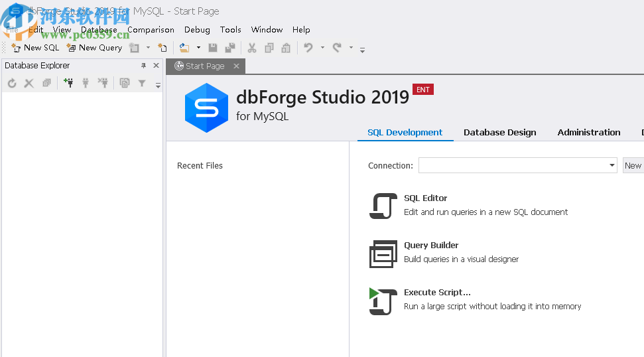This screenshot has height=357, width=644.
Task: Open the Database menu
Action: coord(99,30)
